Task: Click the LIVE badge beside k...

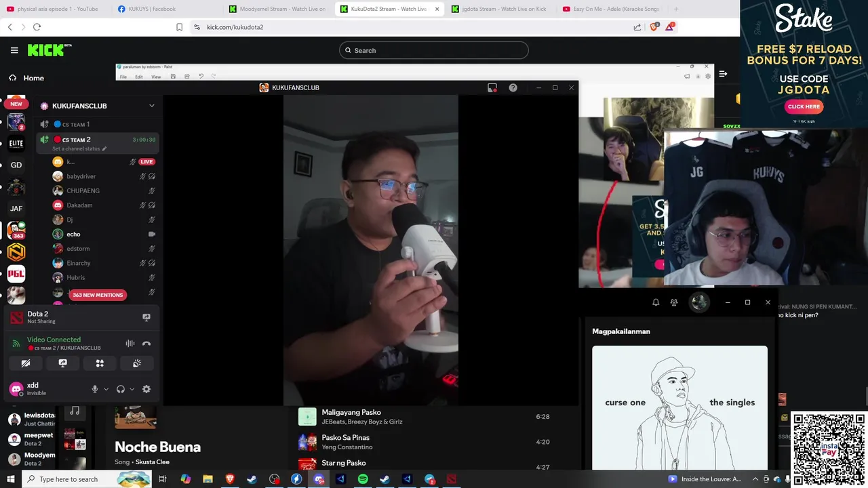Action: click(146, 162)
